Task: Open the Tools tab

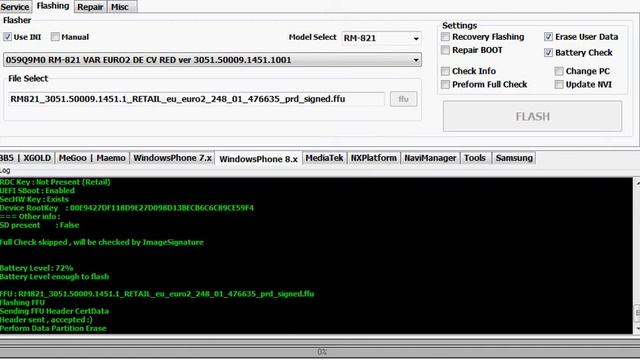Action: pos(475,158)
